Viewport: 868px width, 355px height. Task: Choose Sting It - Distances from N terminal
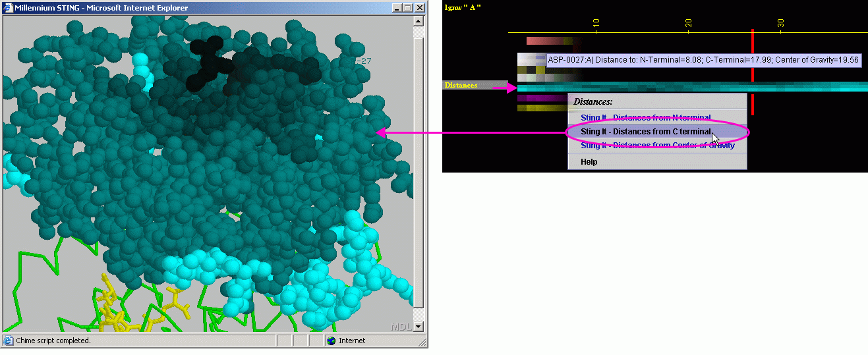(x=657, y=117)
